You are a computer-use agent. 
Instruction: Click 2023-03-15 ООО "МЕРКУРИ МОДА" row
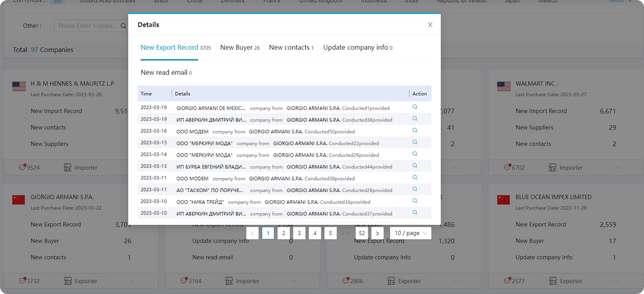(284, 143)
